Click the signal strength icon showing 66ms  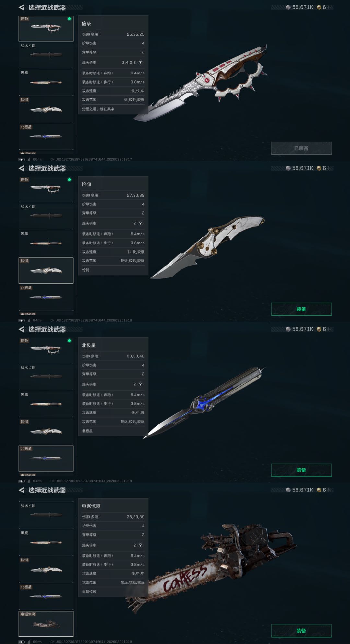pos(29,159)
